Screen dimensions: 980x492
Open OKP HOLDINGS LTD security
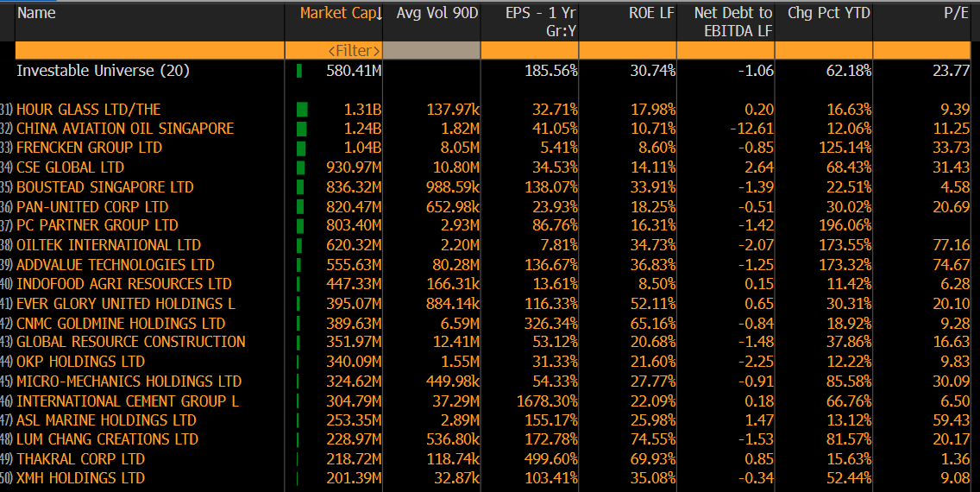pos(80,362)
